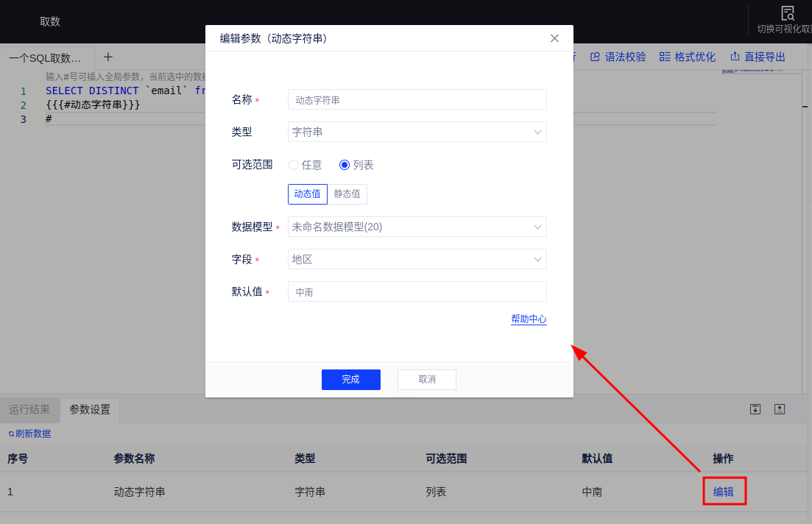Viewport: 812px width, 524px height.
Task: Click the 刷新数据 refresh icon
Action: click(x=11, y=433)
